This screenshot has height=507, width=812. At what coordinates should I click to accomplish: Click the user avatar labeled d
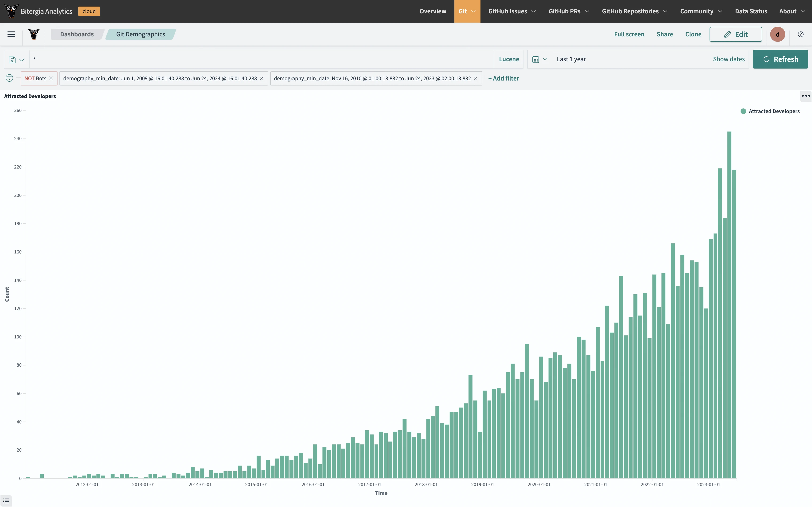coord(777,34)
